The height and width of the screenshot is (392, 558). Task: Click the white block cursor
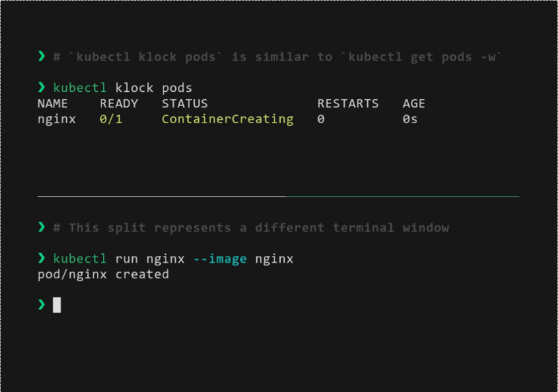57,305
